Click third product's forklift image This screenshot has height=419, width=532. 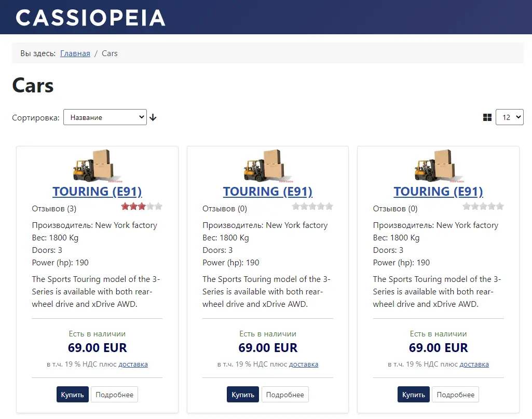pos(438,166)
